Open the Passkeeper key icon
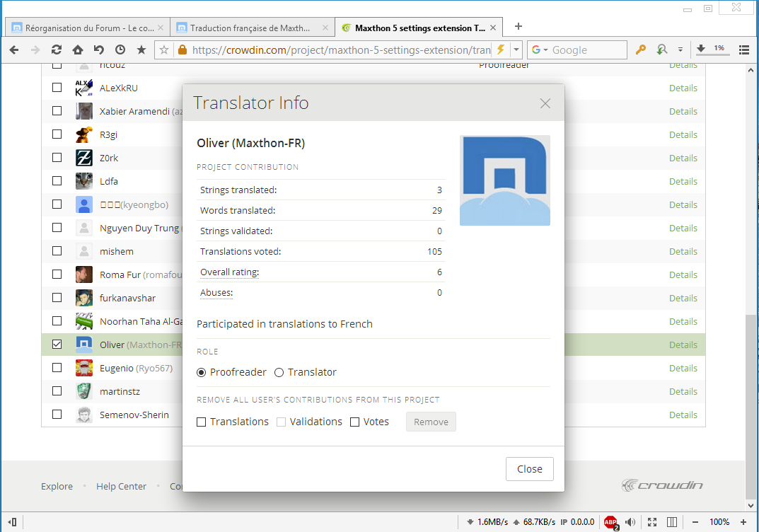759x532 pixels. coord(640,50)
